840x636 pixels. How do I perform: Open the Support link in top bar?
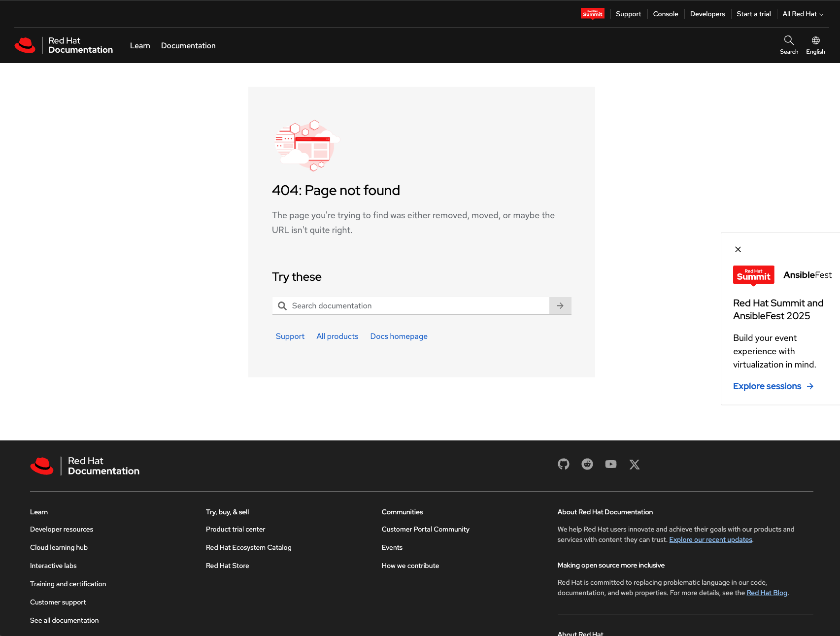628,14
